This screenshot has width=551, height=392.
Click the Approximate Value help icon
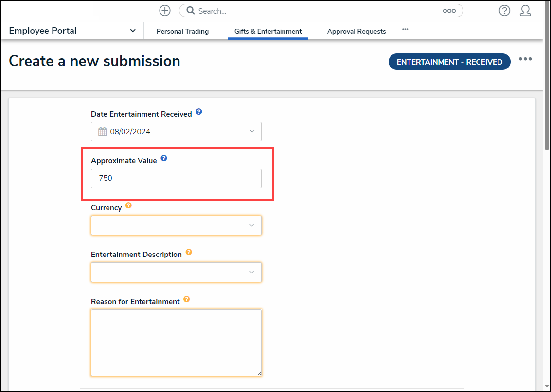(164, 158)
